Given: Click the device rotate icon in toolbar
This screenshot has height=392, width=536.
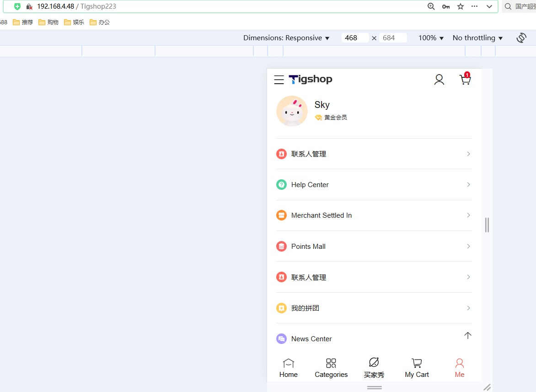Looking at the screenshot, I should pyautogui.click(x=521, y=38).
